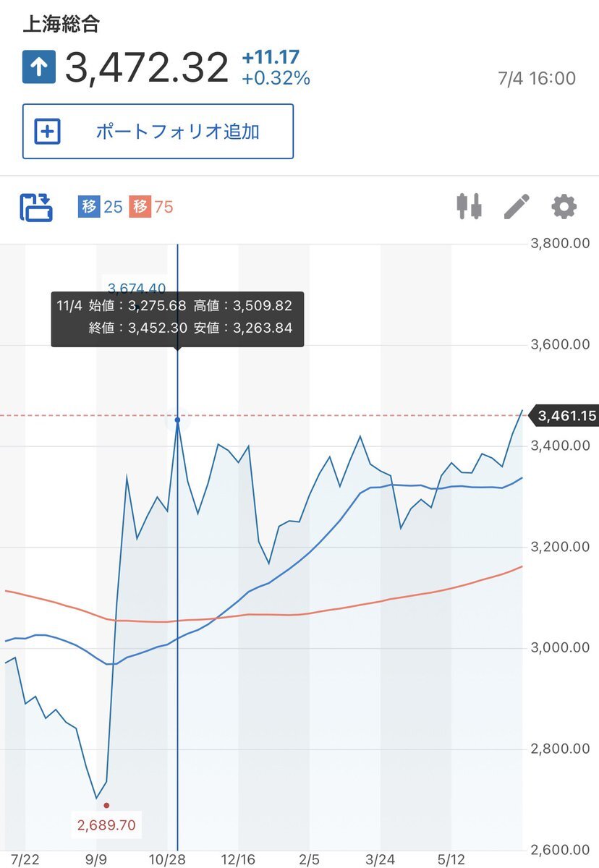This screenshot has width=599, height=868.
Task: Click the blue up-arrow price direction icon
Action: 38,67
